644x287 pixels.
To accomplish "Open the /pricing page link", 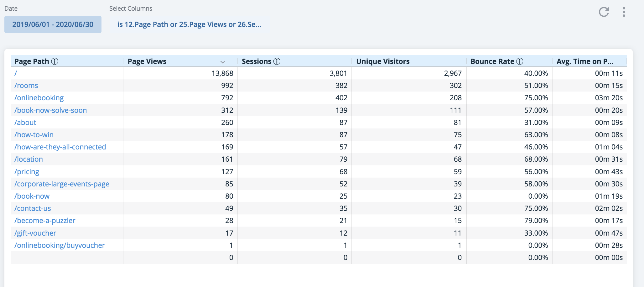I will pyautogui.click(x=27, y=172).
